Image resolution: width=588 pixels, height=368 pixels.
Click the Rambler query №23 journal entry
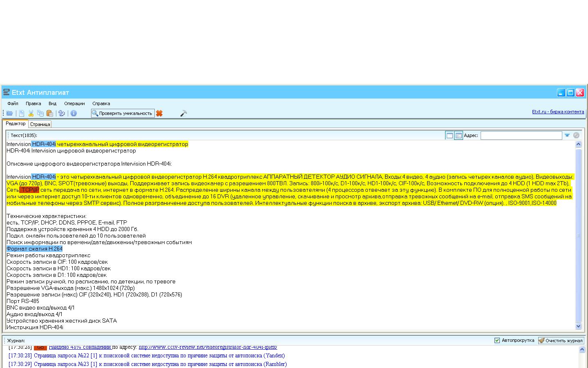[x=147, y=364]
